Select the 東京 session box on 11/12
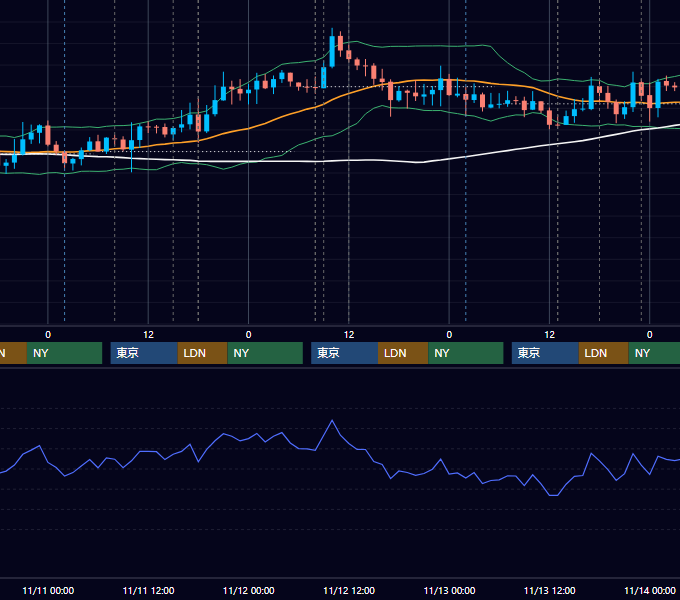 tap(345, 353)
